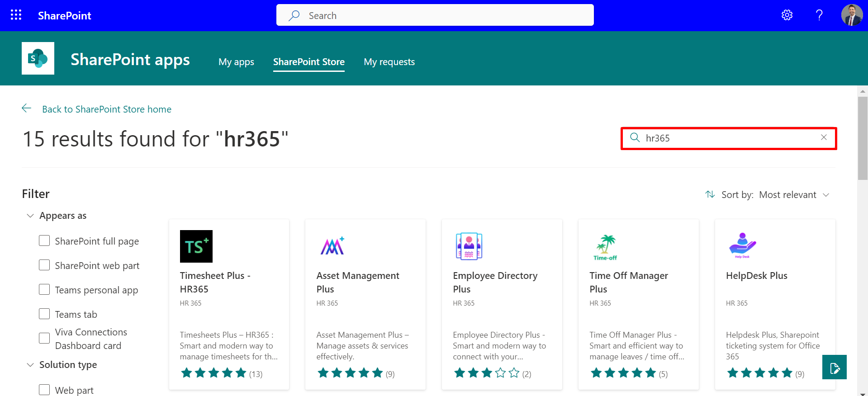This screenshot has width=868, height=396.
Task: Click the magnifier in the hr365 search box
Action: click(x=635, y=138)
